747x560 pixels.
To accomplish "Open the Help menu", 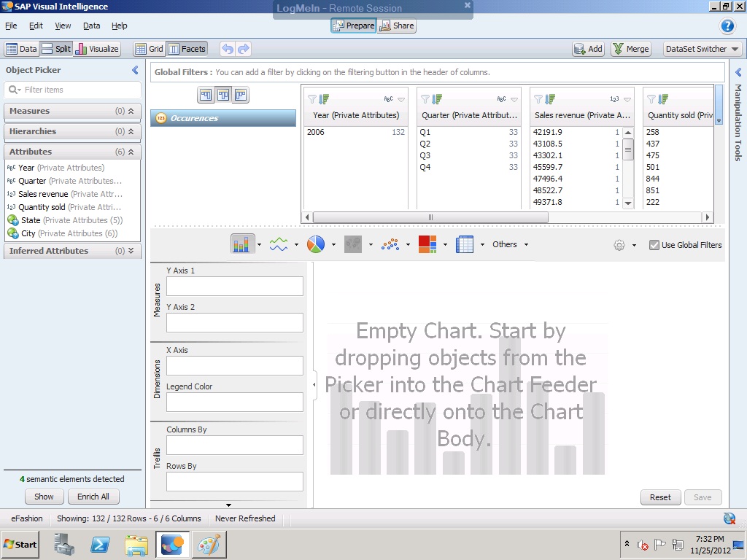I will [x=119, y=26].
